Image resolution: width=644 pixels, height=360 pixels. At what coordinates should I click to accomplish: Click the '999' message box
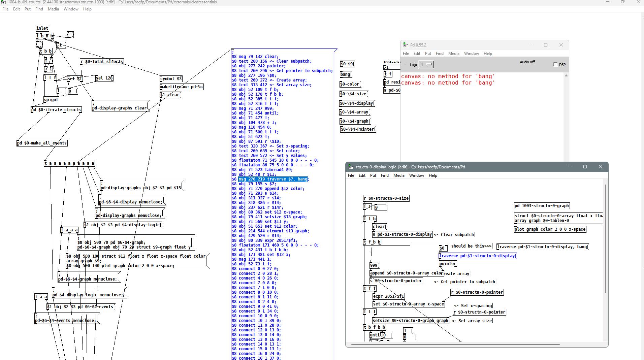click(374, 265)
